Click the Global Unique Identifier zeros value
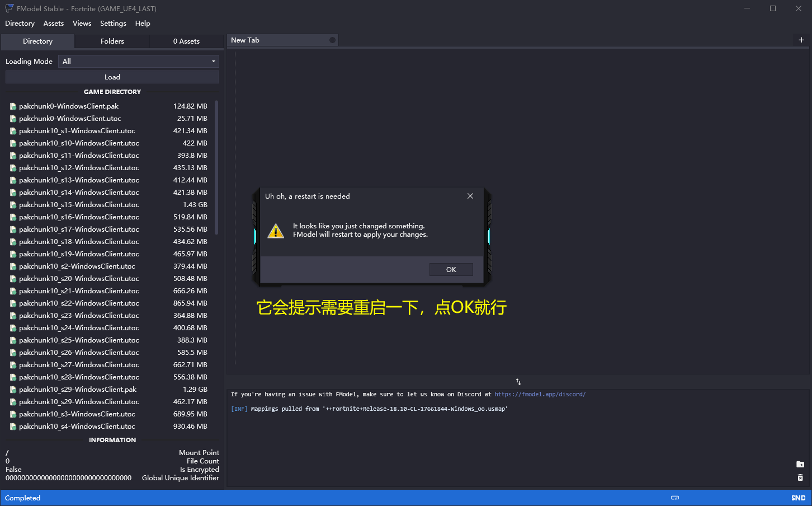812x506 pixels. (69, 478)
